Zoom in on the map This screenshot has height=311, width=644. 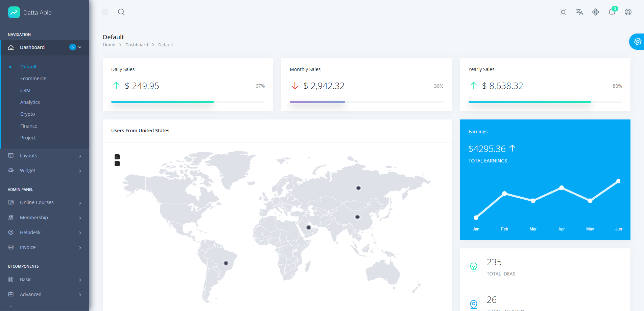point(117,157)
